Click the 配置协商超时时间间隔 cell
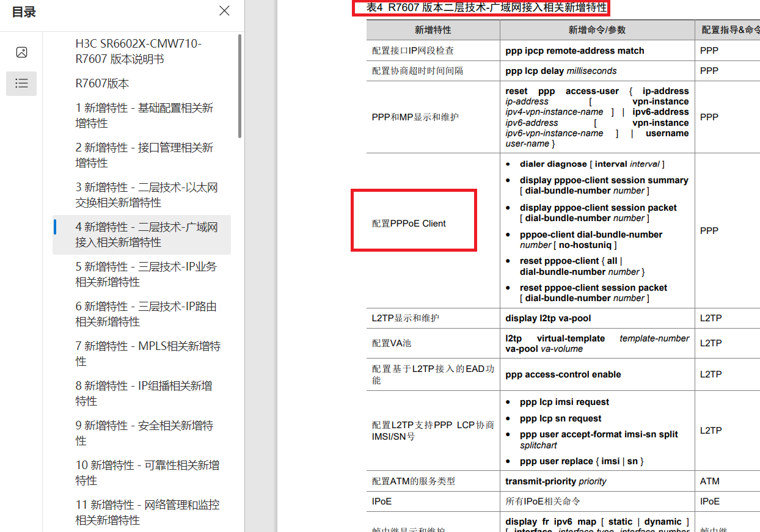Image resolution: width=760 pixels, height=532 pixels. coord(433,71)
